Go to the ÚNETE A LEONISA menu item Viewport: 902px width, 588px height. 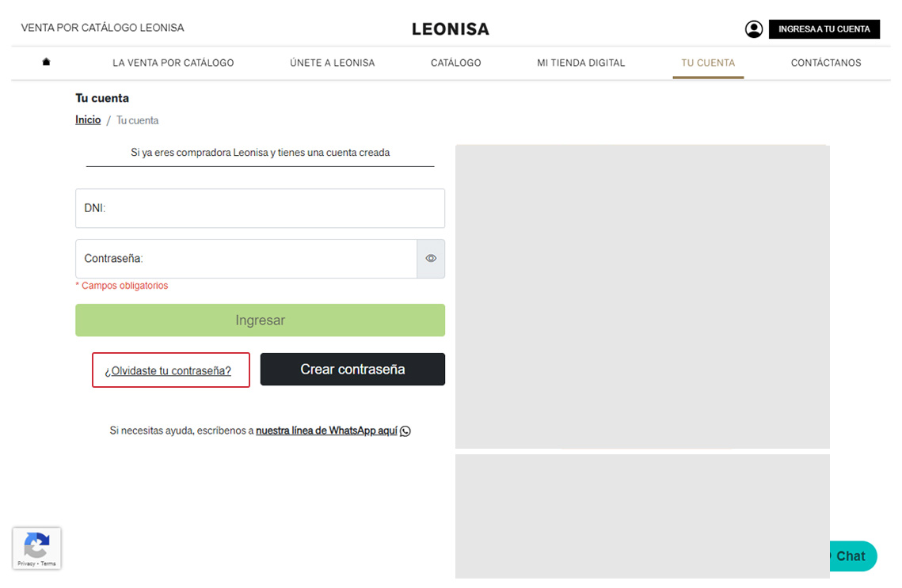[x=332, y=63]
